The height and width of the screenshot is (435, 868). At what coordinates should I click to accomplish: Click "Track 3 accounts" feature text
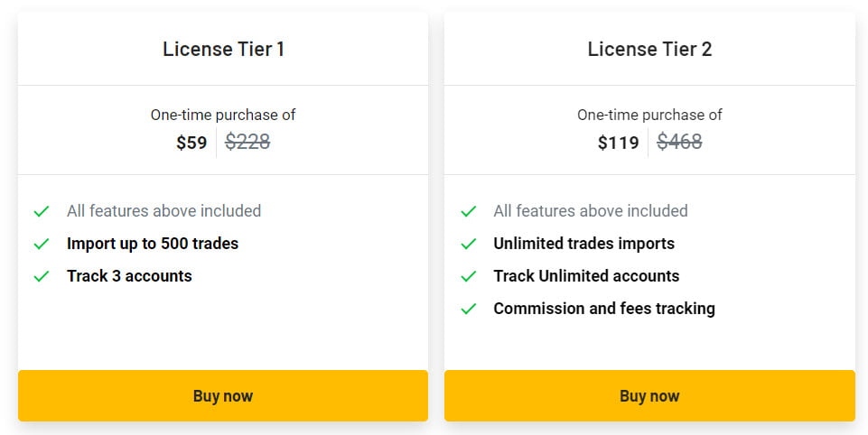coord(129,276)
